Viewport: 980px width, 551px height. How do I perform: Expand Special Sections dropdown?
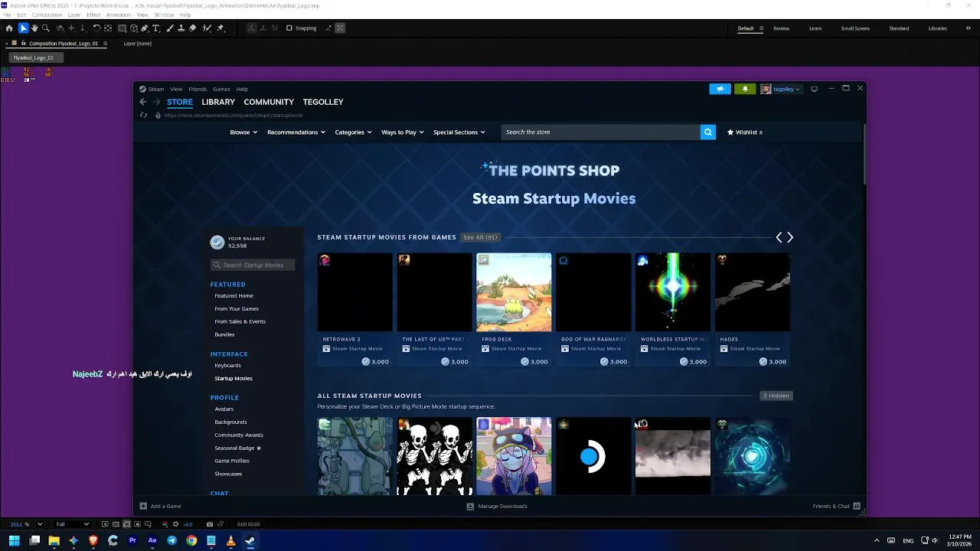459,132
